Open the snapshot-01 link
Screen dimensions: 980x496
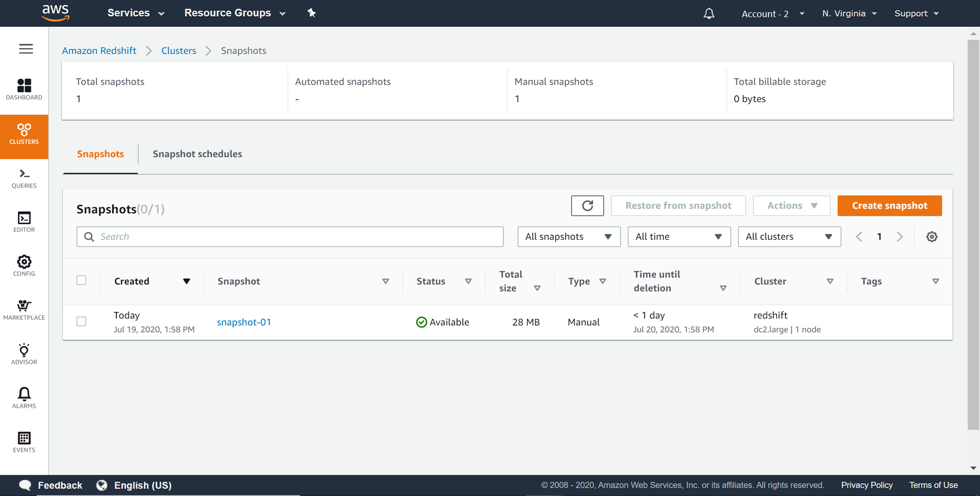pyautogui.click(x=244, y=322)
